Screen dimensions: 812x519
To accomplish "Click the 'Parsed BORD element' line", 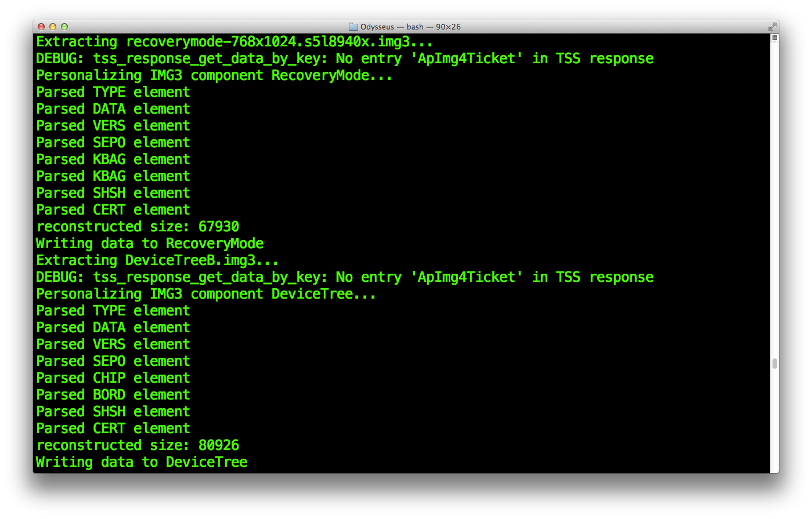I will point(113,395).
